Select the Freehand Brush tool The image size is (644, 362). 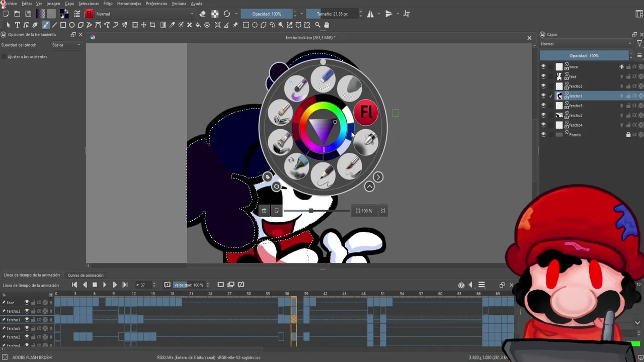tap(45, 25)
